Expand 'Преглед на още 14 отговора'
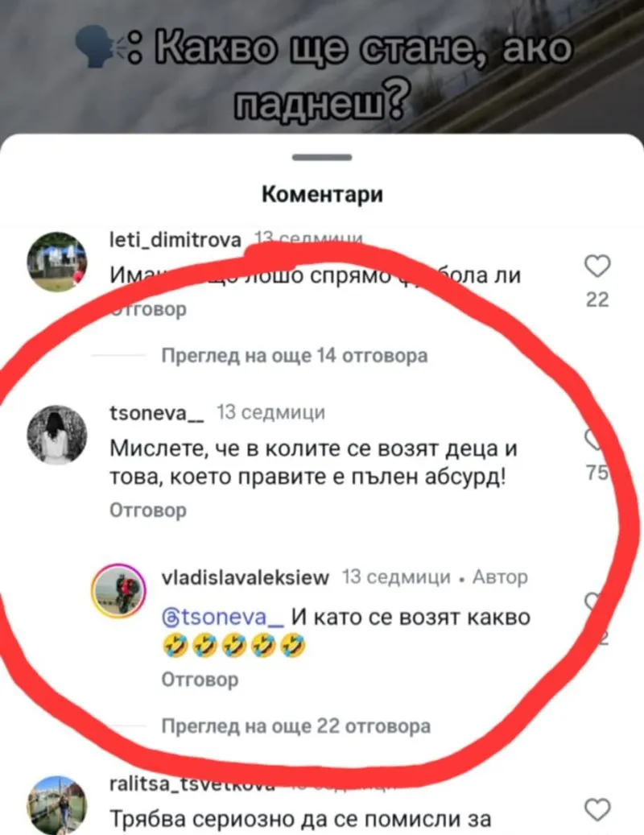Image resolution: width=644 pixels, height=835 pixels. (x=295, y=356)
